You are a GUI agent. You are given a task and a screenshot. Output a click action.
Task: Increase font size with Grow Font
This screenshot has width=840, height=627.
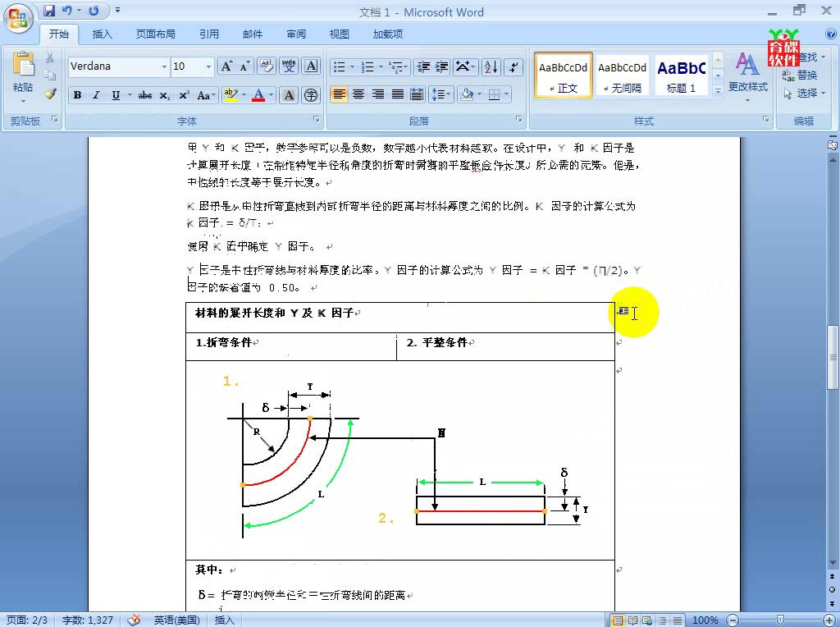click(x=226, y=66)
